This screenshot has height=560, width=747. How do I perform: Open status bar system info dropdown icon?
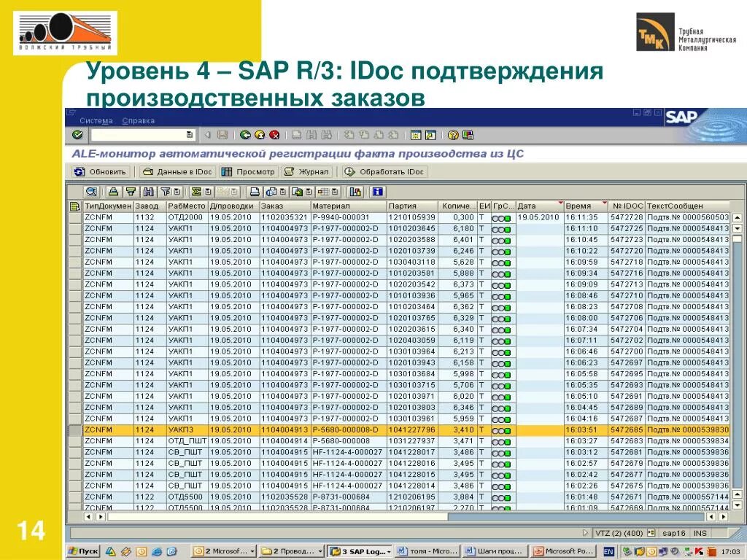[651, 533]
